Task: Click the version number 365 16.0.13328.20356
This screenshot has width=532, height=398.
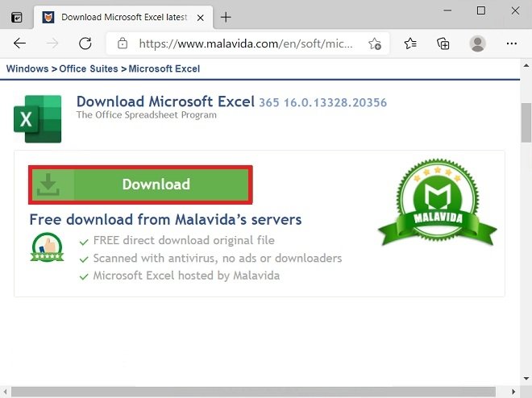Action: coord(323,102)
